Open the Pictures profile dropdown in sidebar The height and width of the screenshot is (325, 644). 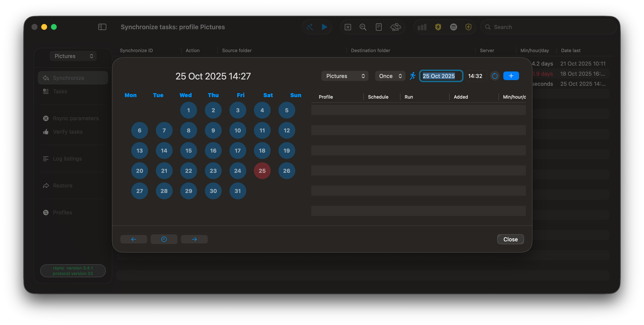[73, 56]
